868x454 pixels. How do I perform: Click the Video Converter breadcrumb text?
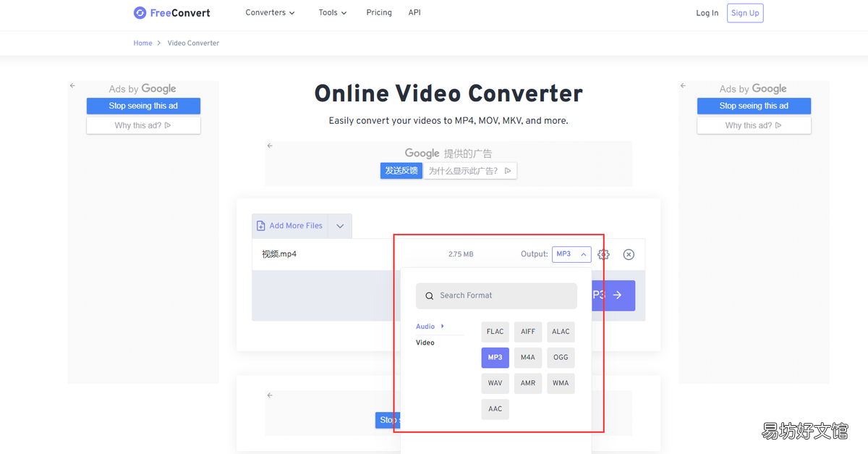coord(193,43)
